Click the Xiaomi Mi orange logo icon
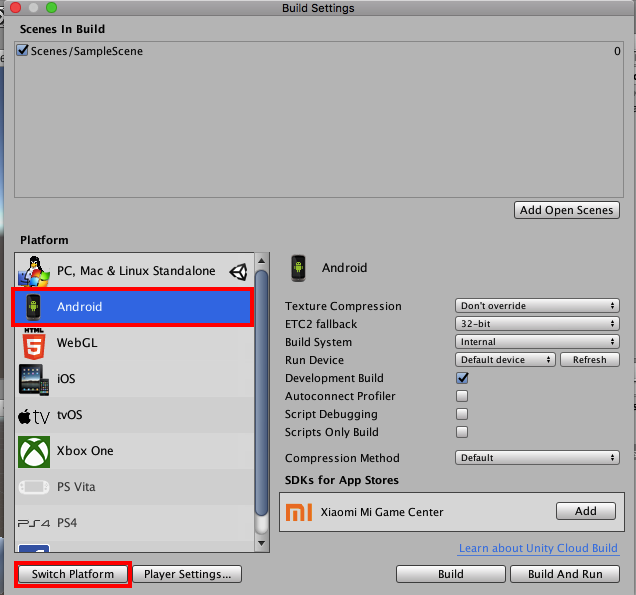Image resolution: width=636 pixels, height=595 pixels. pyautogui.click(x=299, y=512)
